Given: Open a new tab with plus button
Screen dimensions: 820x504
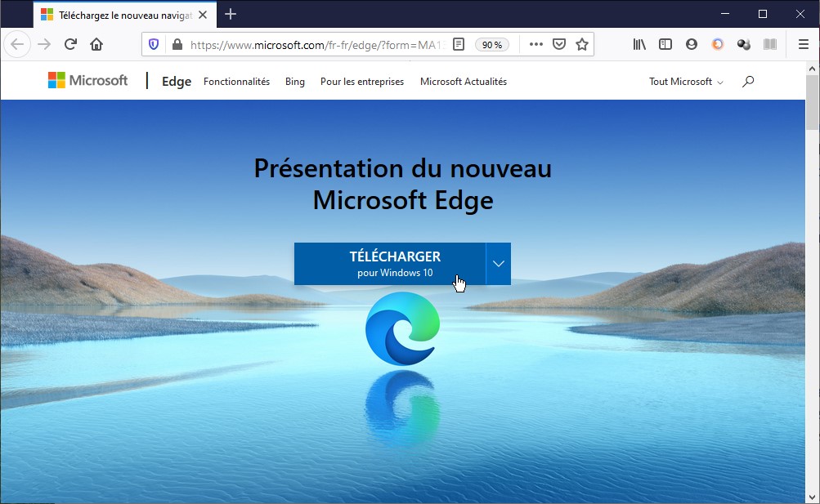Looking at the screenshot, I should (x=231, y=14).
